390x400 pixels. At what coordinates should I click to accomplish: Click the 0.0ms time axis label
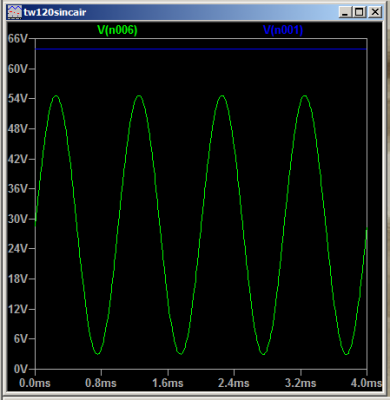pos(35,383)
